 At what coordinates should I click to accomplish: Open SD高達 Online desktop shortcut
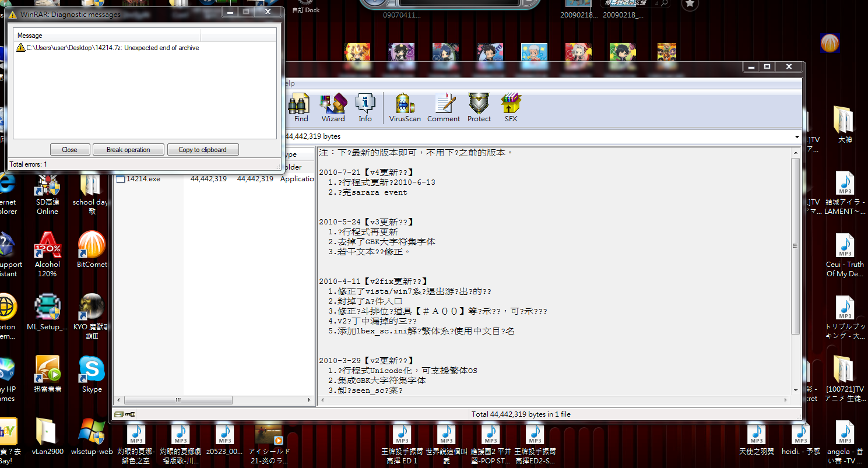[x=47, y=192]
